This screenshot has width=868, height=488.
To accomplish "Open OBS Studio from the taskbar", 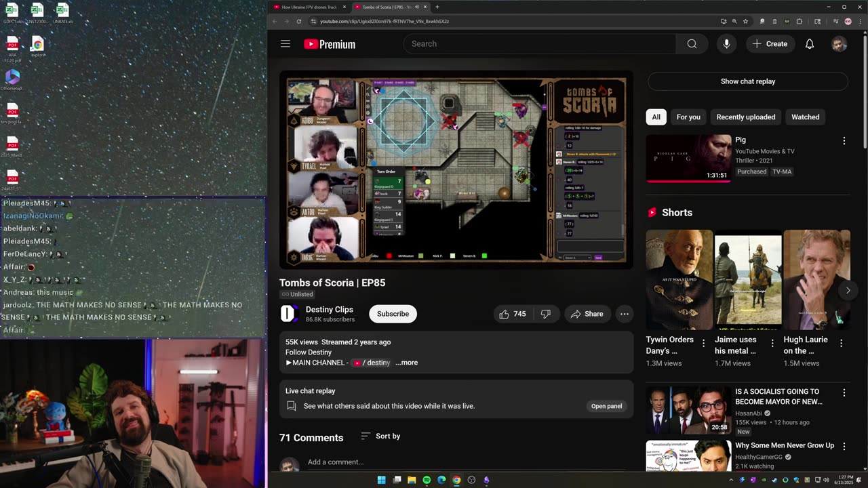I will pyautogui.click(x=471, y=480).
